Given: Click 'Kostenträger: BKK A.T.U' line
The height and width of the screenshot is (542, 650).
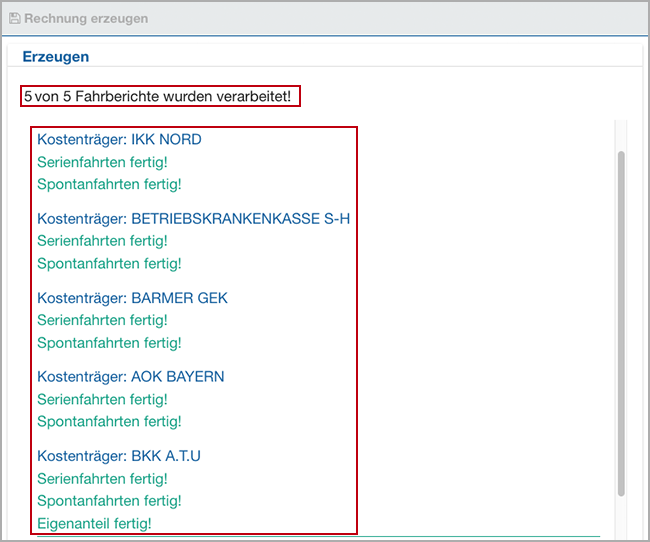Looking at the screenshot, I should (x=119, y=456).
